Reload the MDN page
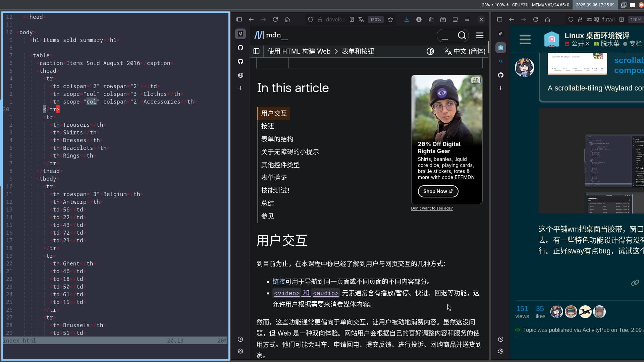The height and width of the screenshot is (362, 644). 275,19
